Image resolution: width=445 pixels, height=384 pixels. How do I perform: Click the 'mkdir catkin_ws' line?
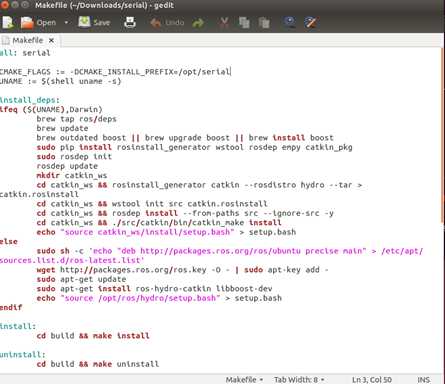[x=72, y=175]
